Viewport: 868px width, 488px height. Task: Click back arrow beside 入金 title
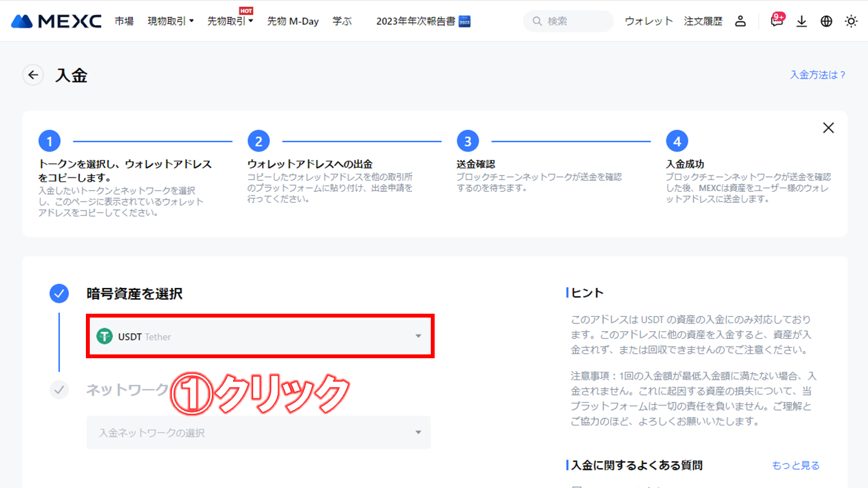pyautogui.click(x=33, y=75)
